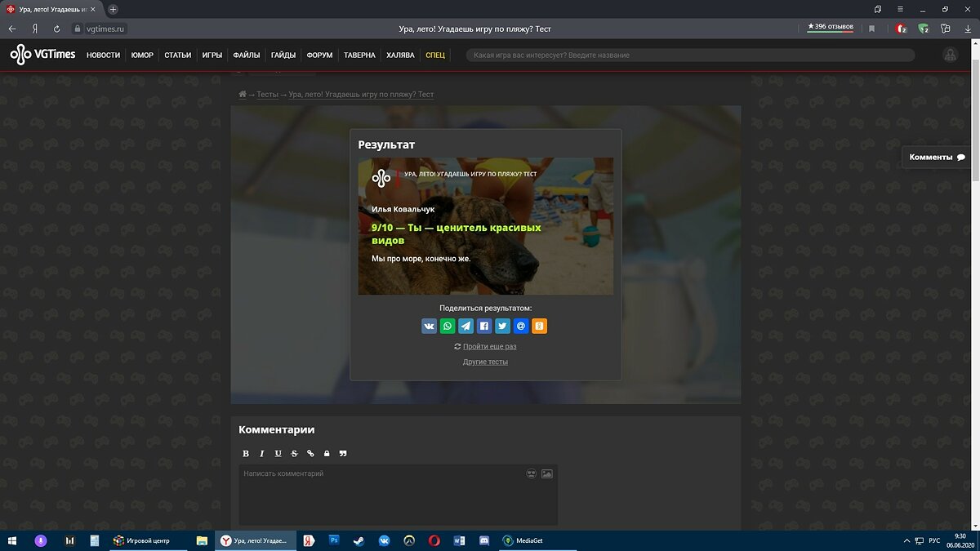Image resolution: width=980 pixels, height=551 pixels.
Task: Share result via VK icon
Action: (x=430, y=327)
